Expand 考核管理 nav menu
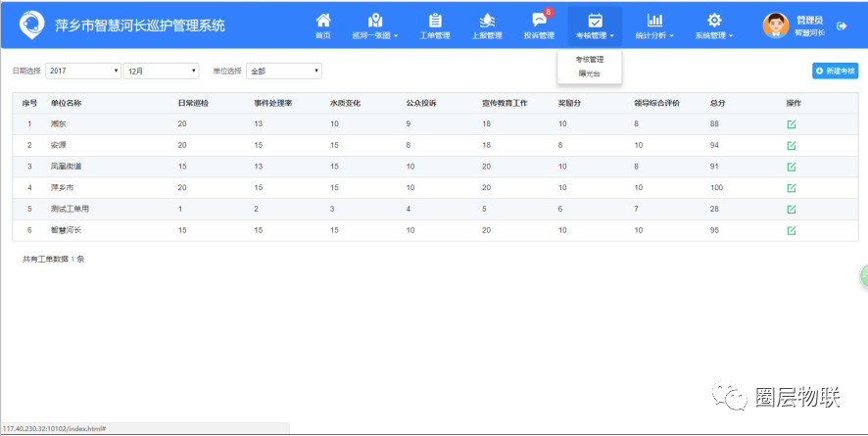The height and width of the screenshot is (436, 868). click(595, 26)
